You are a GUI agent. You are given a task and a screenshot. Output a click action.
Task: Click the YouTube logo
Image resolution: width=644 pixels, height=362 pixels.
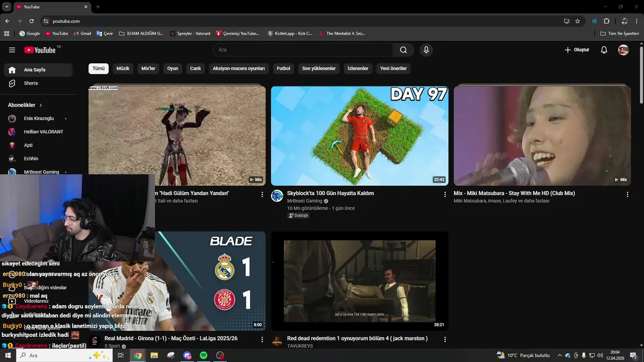[x=40, y=50]
